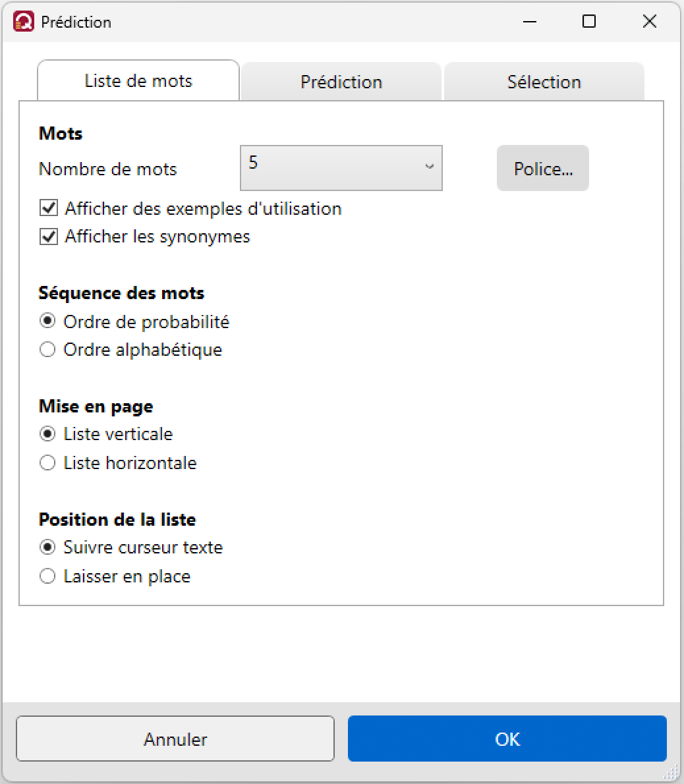Switch to the Prédiction tab
The image size is (684, 784).
pyautogui.click(x=341, y=82)
